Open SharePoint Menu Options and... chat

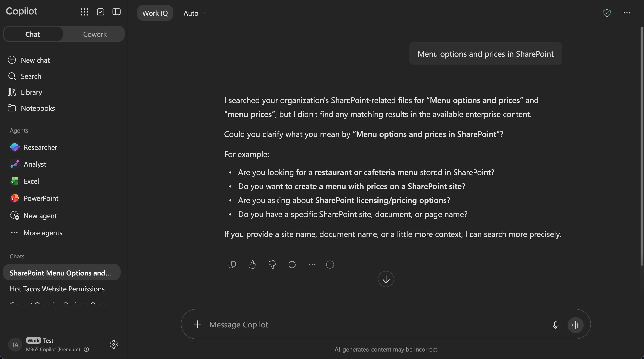click(x=62, y=273)
